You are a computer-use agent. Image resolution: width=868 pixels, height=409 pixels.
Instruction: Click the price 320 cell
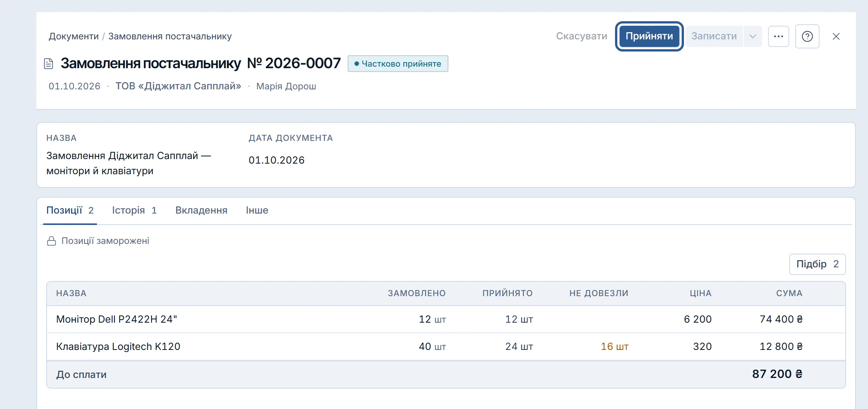pyautogui.click(x=702, y=347)
